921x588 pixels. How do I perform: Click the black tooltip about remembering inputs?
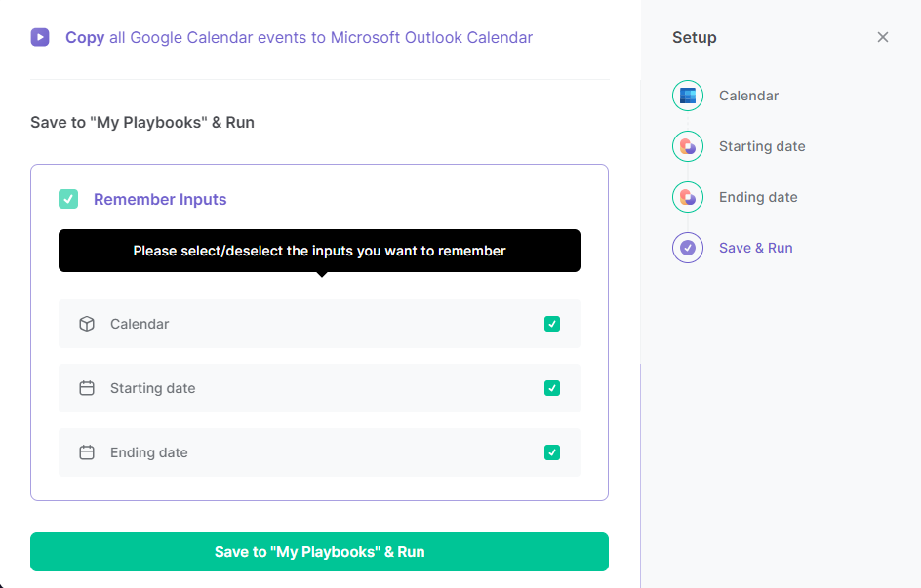pyautogui.click(x=320, y=251)
